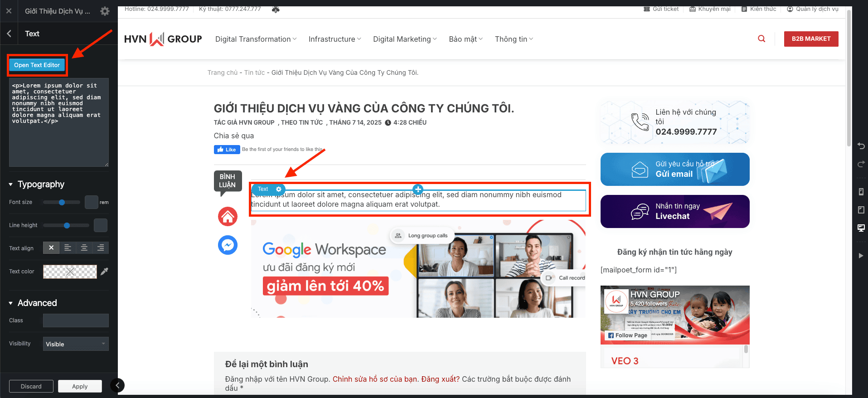Open the Text color swatch
The width and height of the screenshot is (868, 398).
point(70,272)
